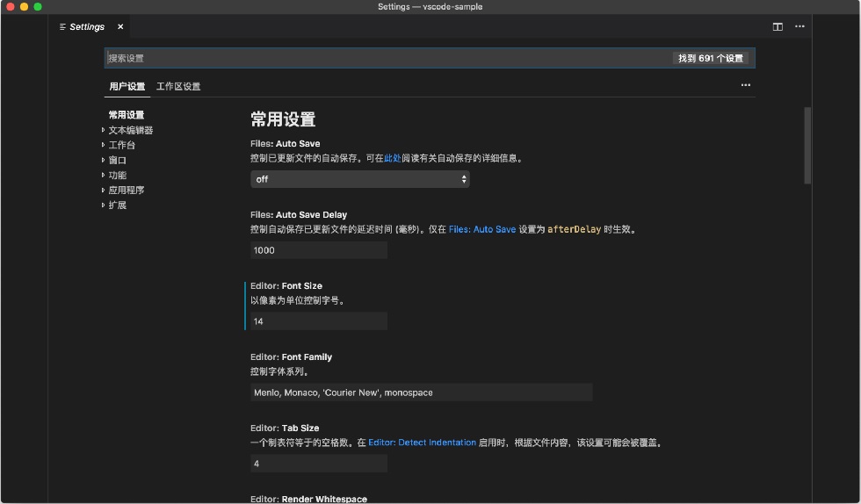Expand the 窗口 tree arrow
861x504 pixels.
[103, 160]
